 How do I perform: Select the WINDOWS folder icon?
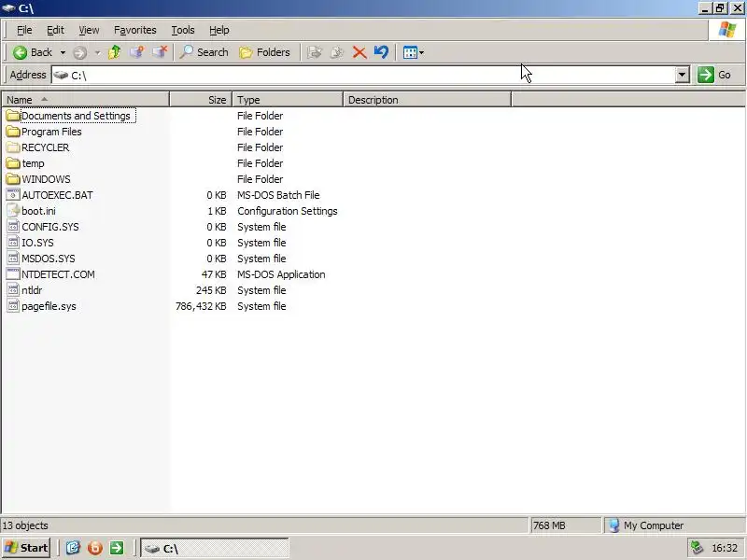(x=13, y=179)
